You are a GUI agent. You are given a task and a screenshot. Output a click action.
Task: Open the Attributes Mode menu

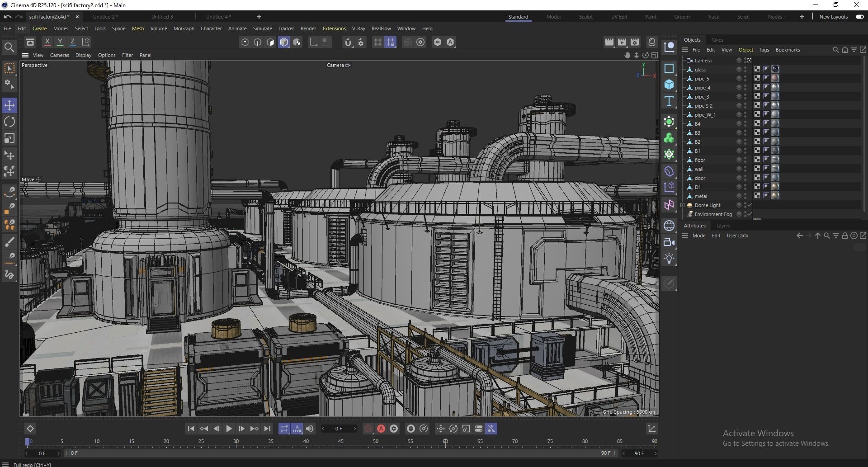[x=698, y=236]
